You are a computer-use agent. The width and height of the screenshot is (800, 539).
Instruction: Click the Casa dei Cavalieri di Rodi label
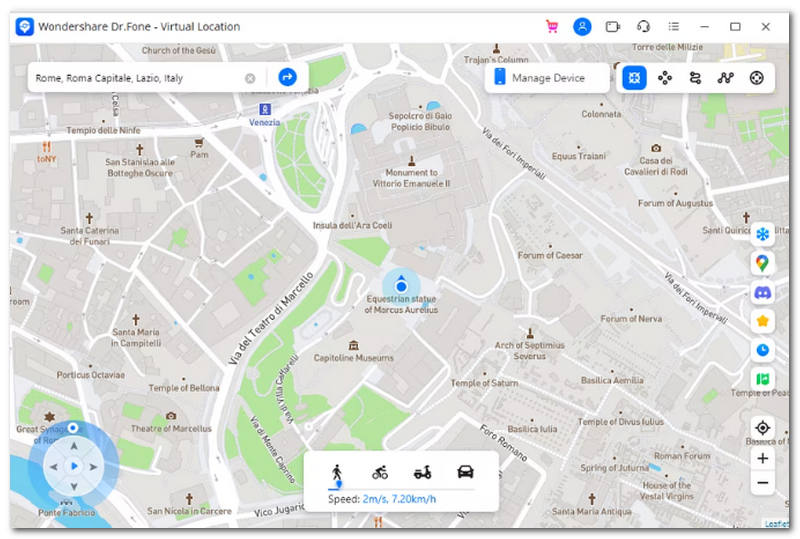point(656,166)
